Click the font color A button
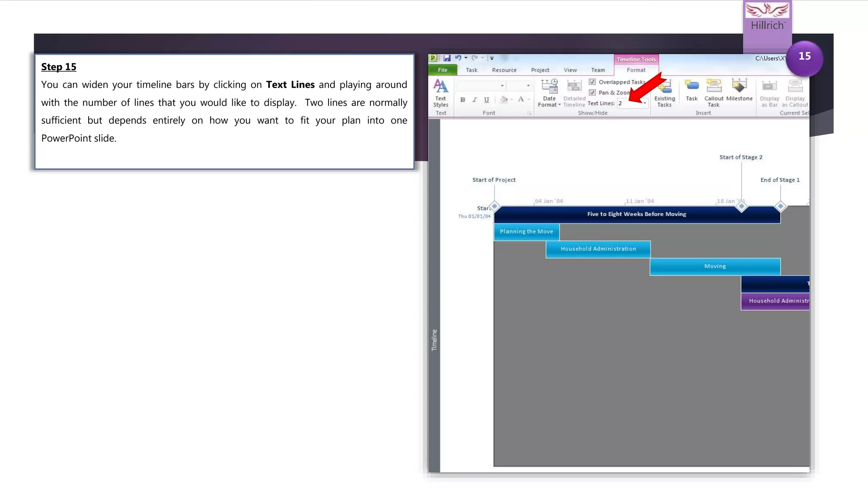 pyautogui.click(x=521, y=99)
